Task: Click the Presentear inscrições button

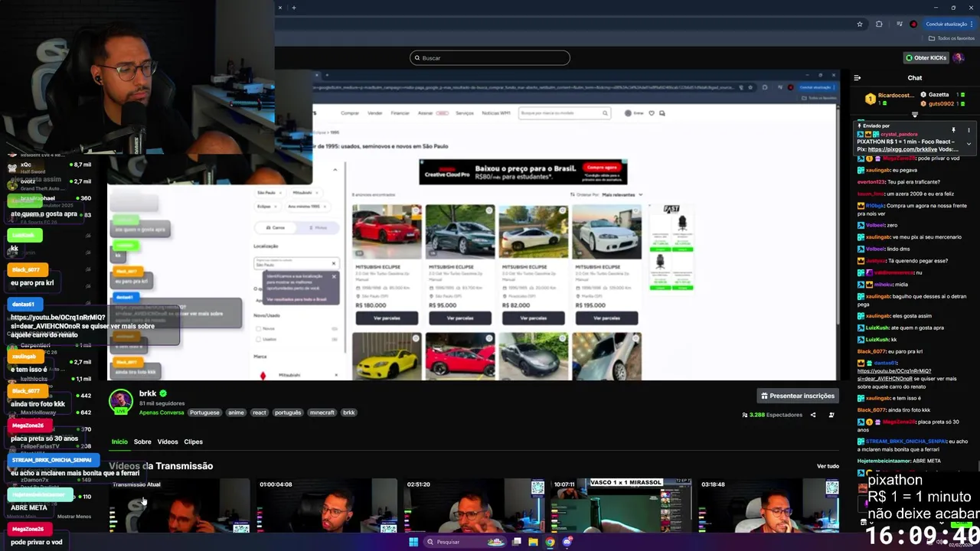Action: [797, 396]
